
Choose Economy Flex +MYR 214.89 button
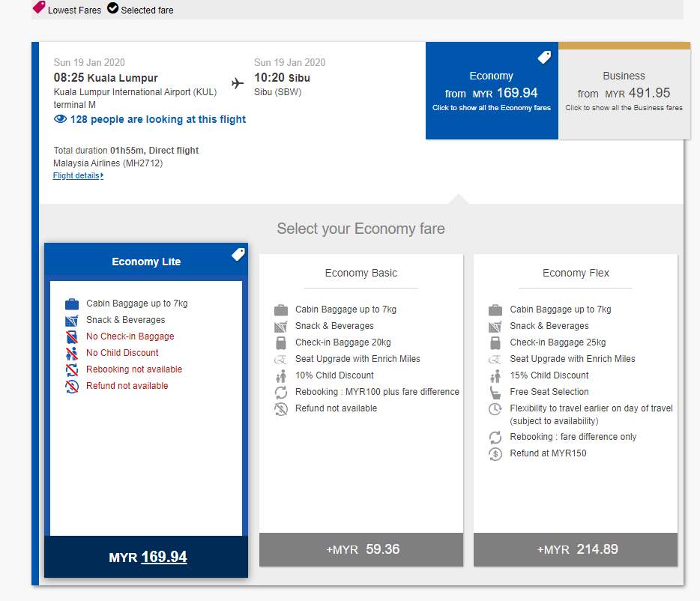click(x=576, y=549)
